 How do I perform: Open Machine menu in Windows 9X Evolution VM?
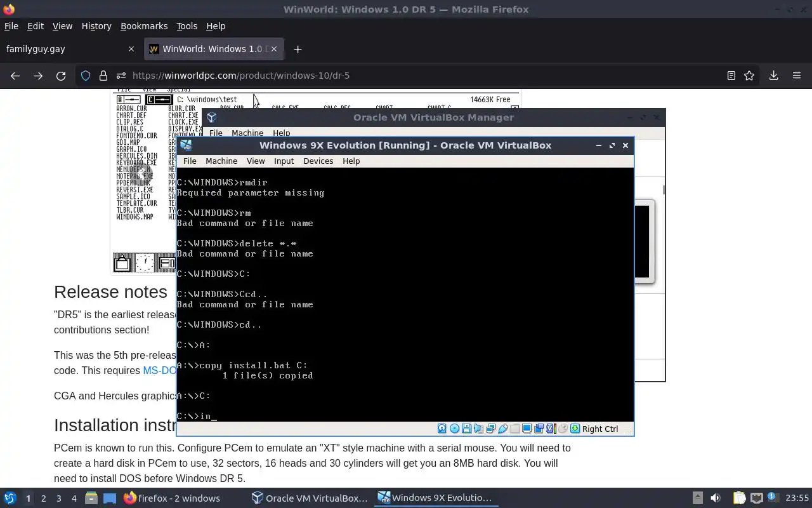(221, 161)
